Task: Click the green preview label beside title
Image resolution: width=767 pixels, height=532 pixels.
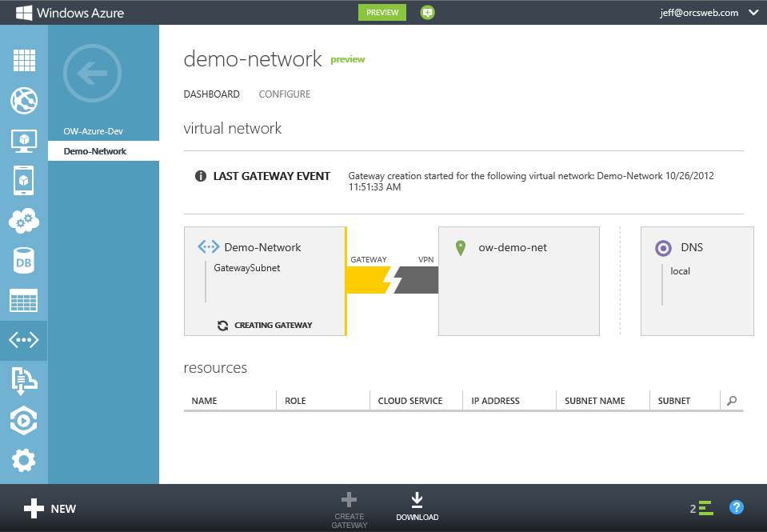Action: (x=348, y=60)
